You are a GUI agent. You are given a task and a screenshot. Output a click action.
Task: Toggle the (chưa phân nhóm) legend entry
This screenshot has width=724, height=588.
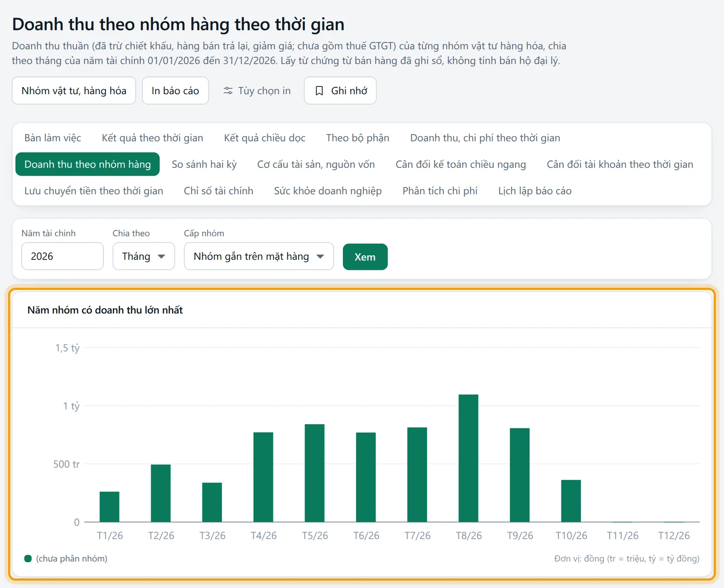66,559
